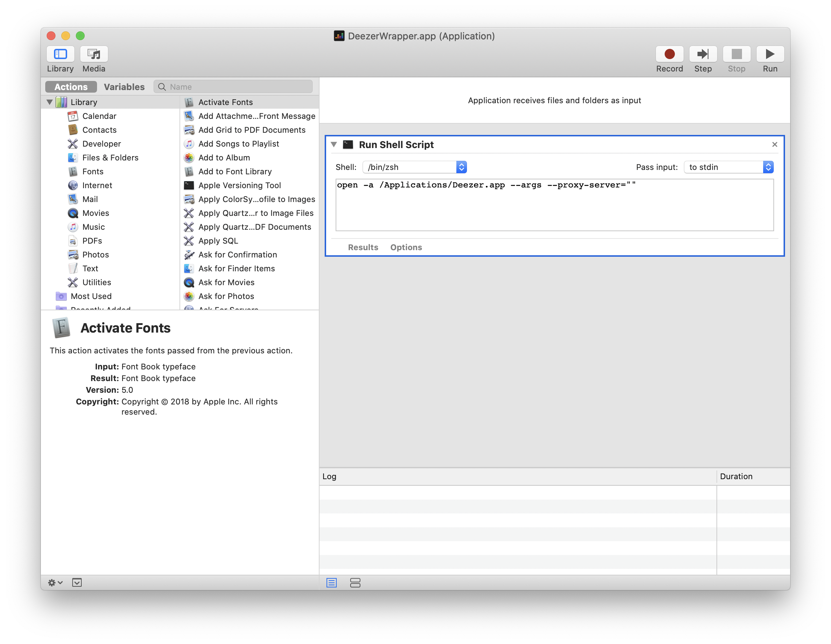Step through the workflow
Screen dimensions: 831x644
(x=703, y=54)
